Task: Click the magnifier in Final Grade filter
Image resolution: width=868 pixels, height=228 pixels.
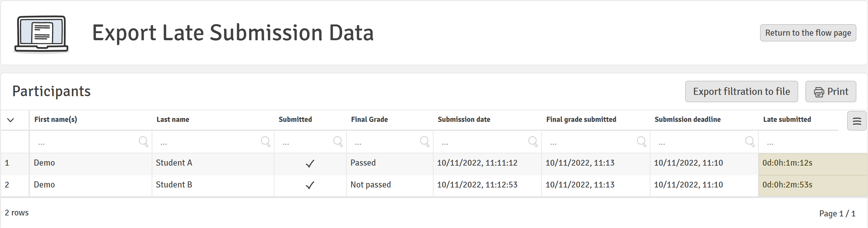Action: pyautogui.click(x=425, y=142)
